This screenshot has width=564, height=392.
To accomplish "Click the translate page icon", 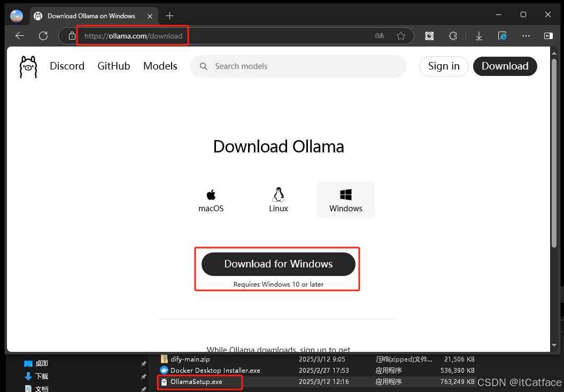I will [380, 36].
